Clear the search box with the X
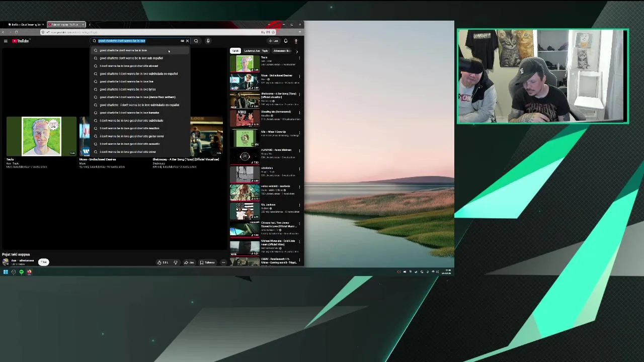The width and height of the screenshot is (644, 362). click(x=187, y=41)
